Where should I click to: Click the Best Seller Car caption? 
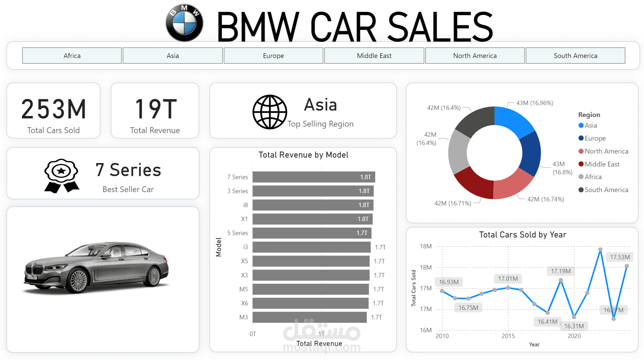point(128,189)
